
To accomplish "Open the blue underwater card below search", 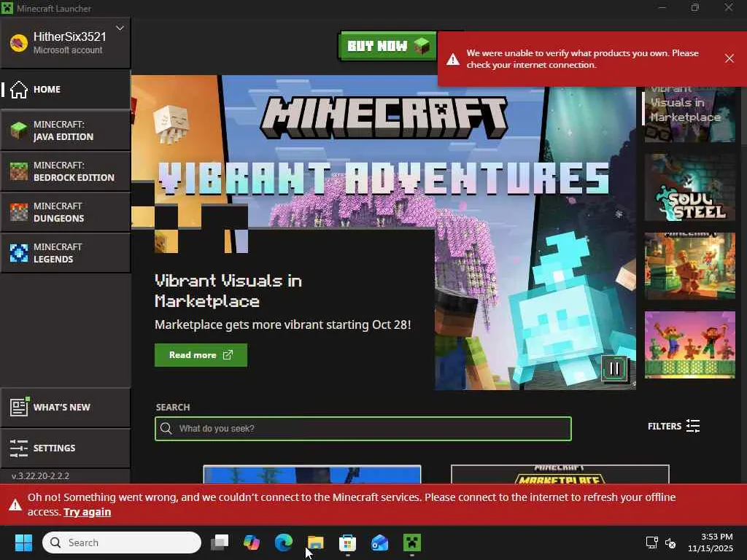I will 312,474.
